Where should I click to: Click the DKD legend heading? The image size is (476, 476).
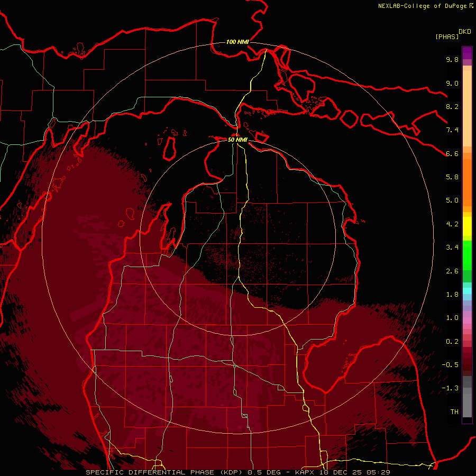point(465,32)
